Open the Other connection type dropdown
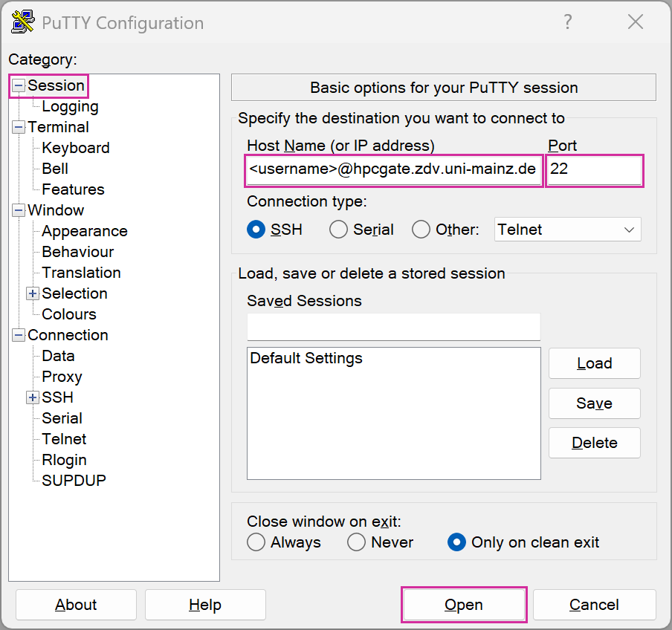 567,230
